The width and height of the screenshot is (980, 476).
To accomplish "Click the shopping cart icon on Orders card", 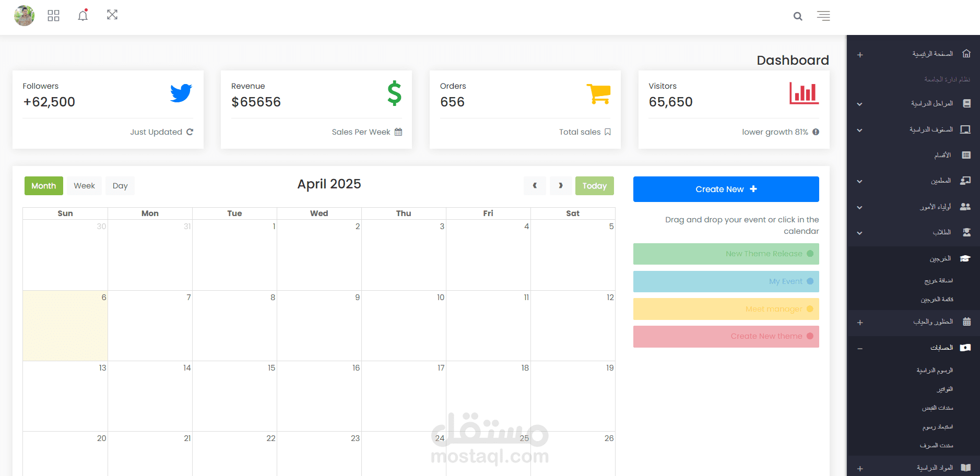I will pyautogui.click(x=598, y=94).
